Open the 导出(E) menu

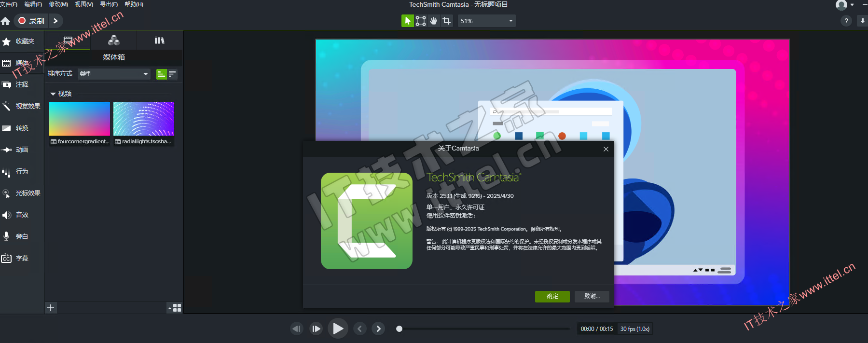[109, 4]
